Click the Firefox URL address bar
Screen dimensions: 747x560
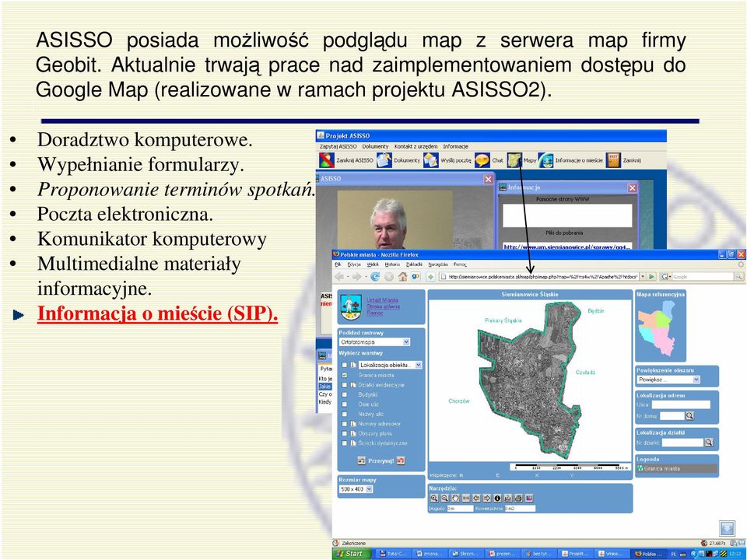click(538, 276)
